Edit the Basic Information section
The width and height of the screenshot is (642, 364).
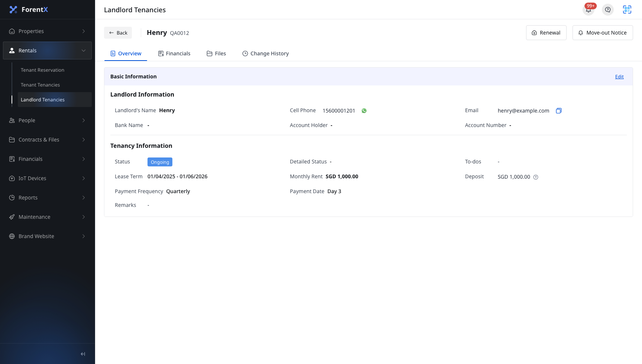619,77
